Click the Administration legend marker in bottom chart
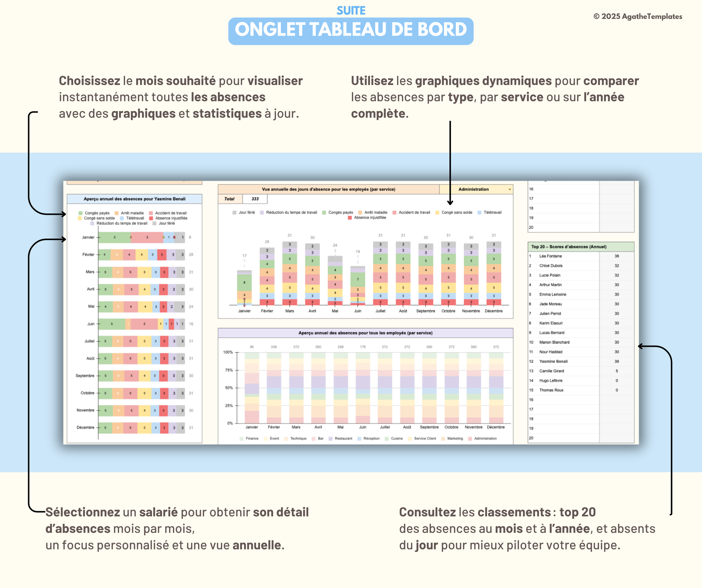Viewport: 702px width, 588px height. coord(470,439)
